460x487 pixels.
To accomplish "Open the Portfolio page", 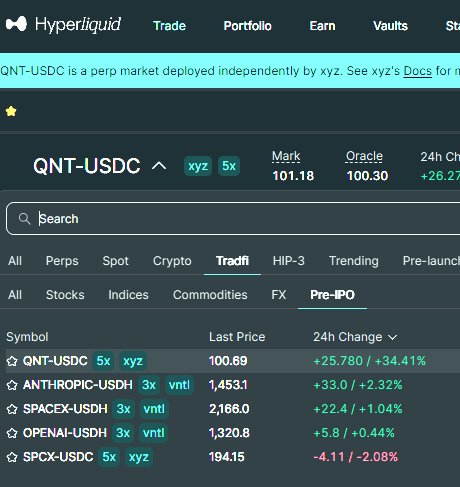I will [x=247, y=26].
